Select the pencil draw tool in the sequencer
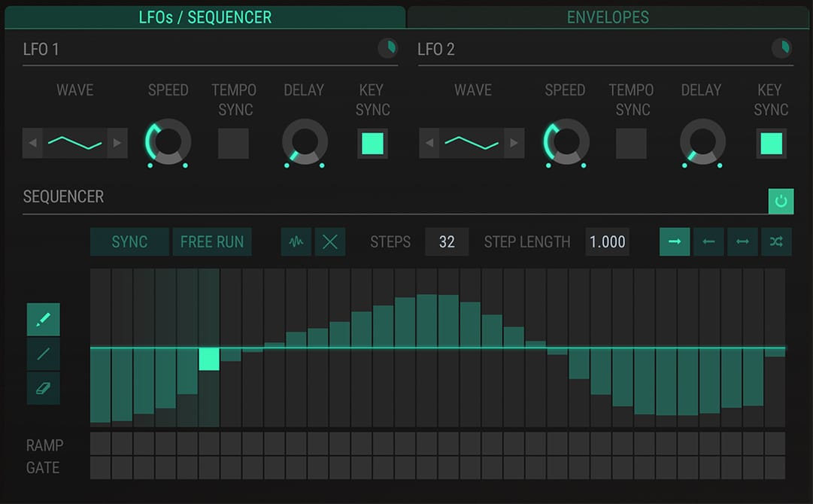Viewport: 813px width, 504px height. point(44,320)
